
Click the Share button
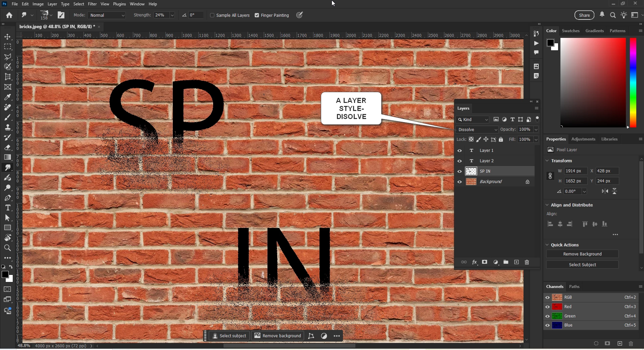584,15
